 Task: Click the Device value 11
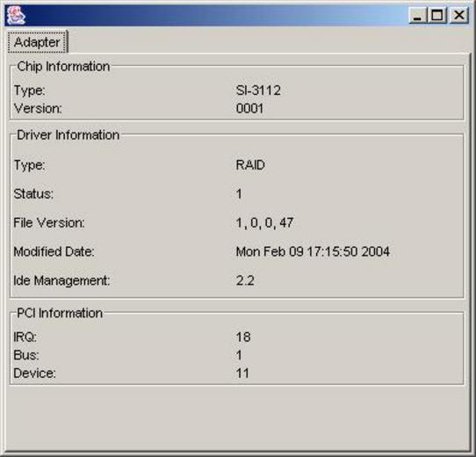click(x=242, y=374)
